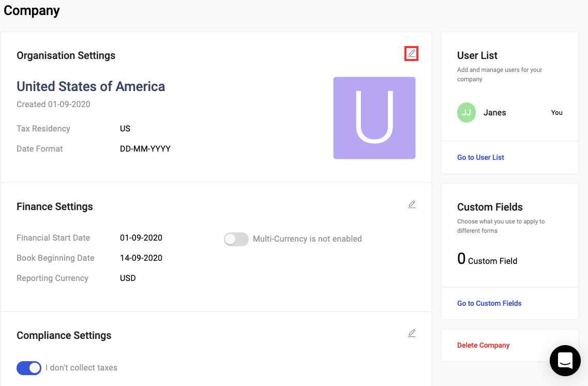Screen dimensions: 588x386
Task: Click the Created 01-09-2020 text
Action: click(x=53, y=105)
